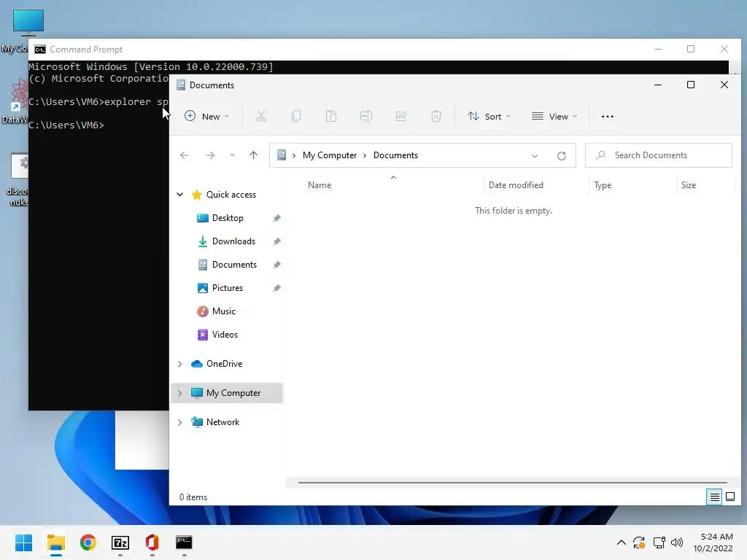
Task: Click the Rename icon in toolbar
Action: click(366, 116)
